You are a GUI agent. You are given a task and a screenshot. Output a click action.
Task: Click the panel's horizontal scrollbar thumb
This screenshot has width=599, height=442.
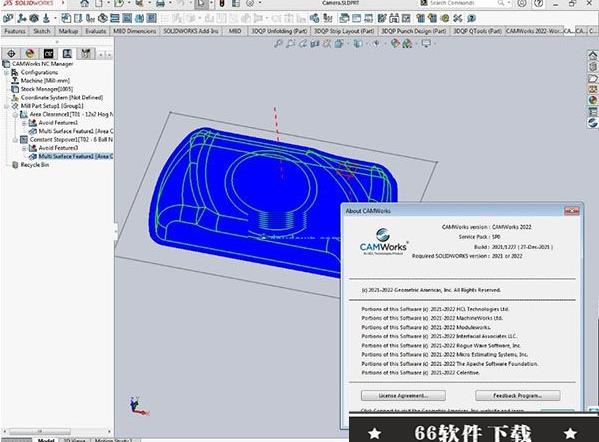tap(40, 431)
